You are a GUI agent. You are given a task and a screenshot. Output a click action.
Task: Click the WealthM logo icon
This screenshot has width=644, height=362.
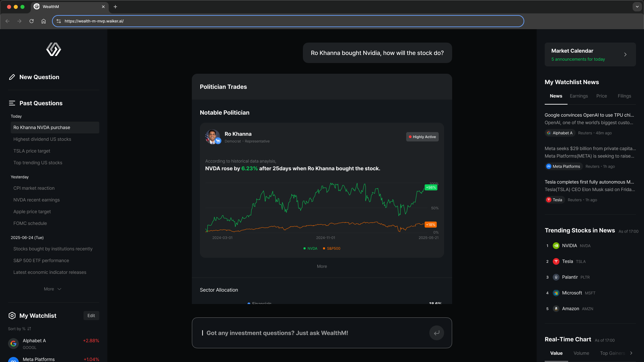[54, 49]
